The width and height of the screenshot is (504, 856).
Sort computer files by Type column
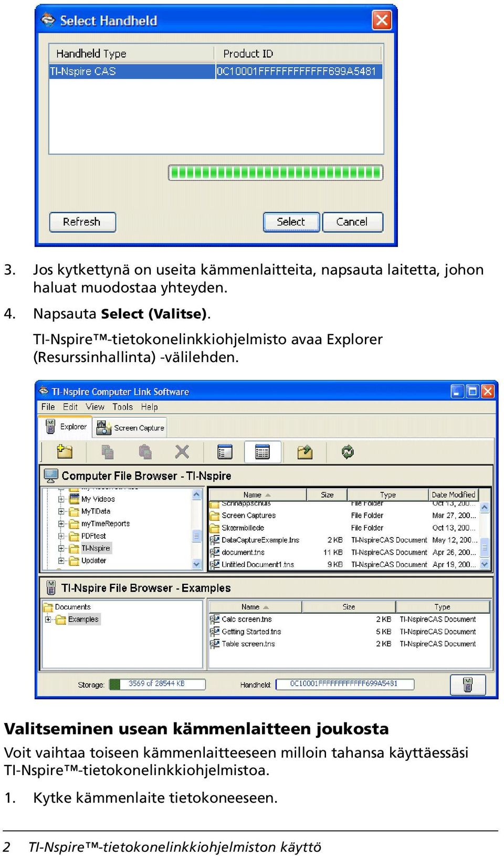tap(388, 494)
